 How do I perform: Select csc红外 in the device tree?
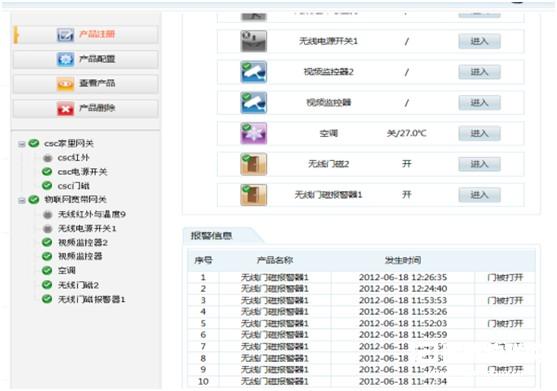74,158
